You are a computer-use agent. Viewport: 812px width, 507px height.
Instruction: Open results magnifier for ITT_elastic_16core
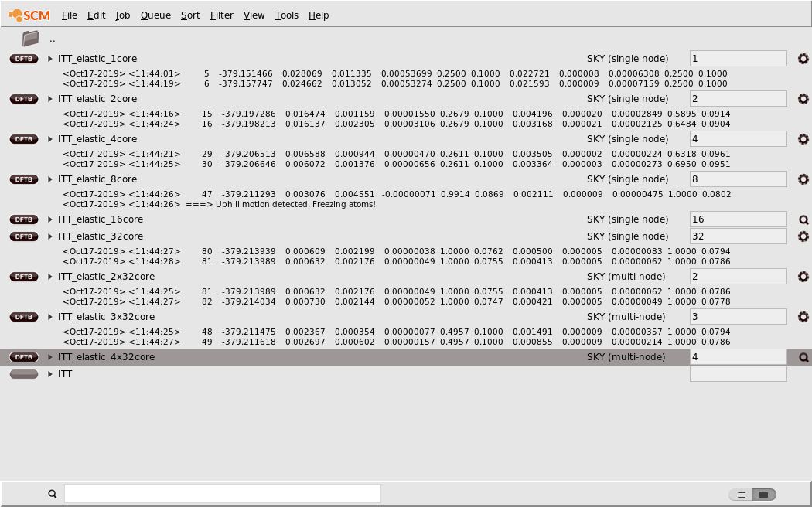[x=803, y=219]
